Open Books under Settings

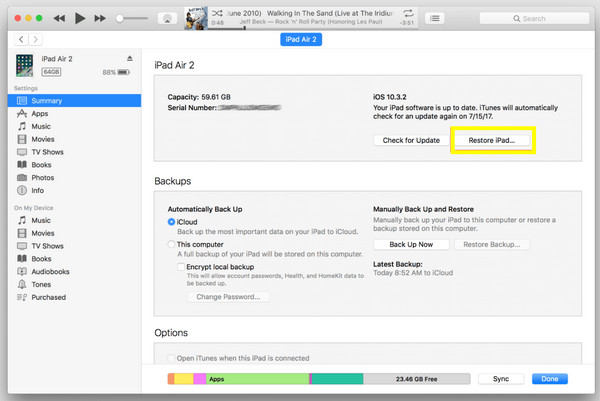point(41,165)
